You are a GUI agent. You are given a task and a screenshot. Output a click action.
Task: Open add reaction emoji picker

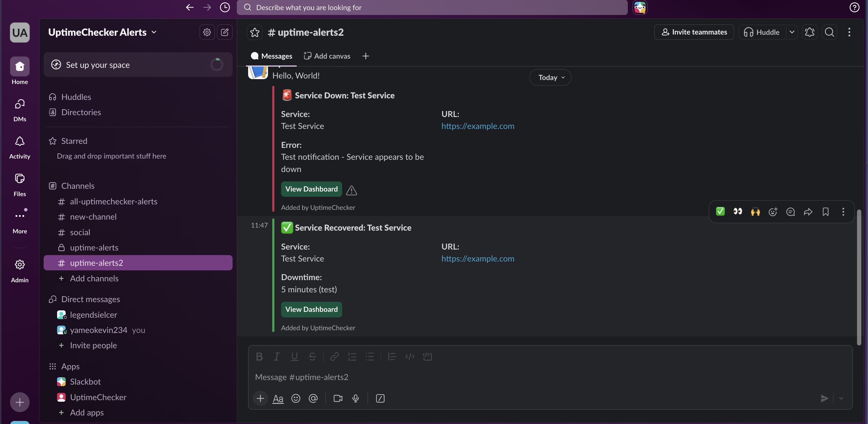point(773,211)
